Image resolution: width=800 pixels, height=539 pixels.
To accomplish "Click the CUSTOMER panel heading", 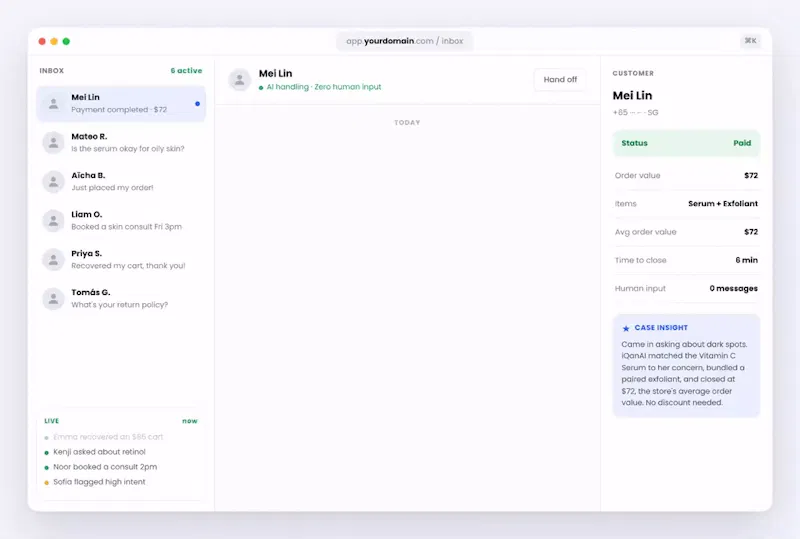I will (633, 74).
